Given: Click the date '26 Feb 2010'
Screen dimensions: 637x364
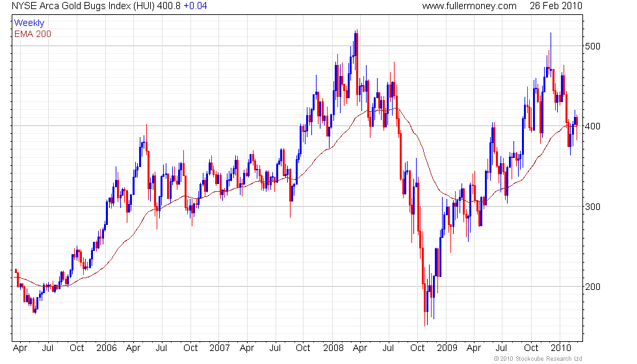Looking at the screenshot, I should coord(556,6).
